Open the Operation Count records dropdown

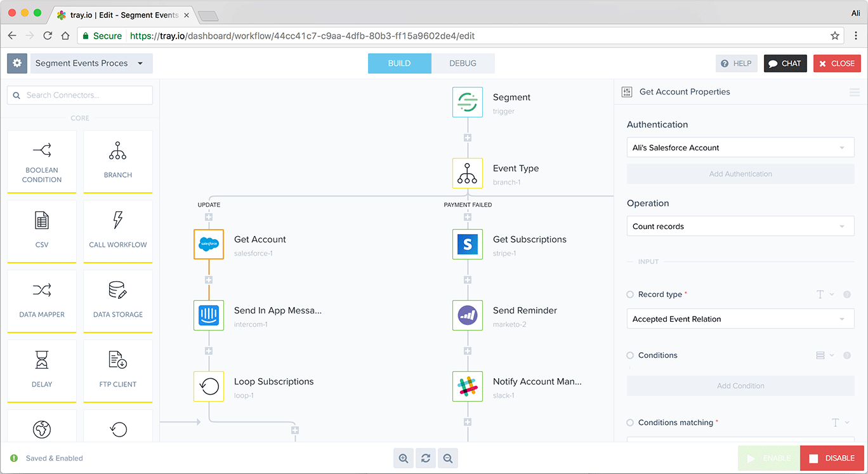(x=740, y=227)
